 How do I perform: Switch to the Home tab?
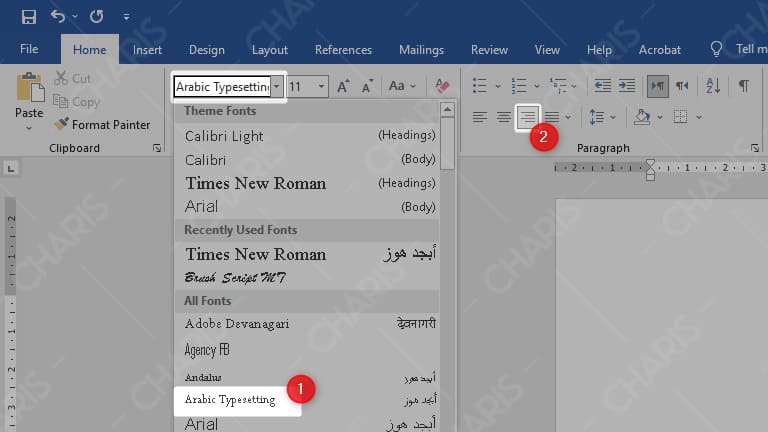[90, 49]
